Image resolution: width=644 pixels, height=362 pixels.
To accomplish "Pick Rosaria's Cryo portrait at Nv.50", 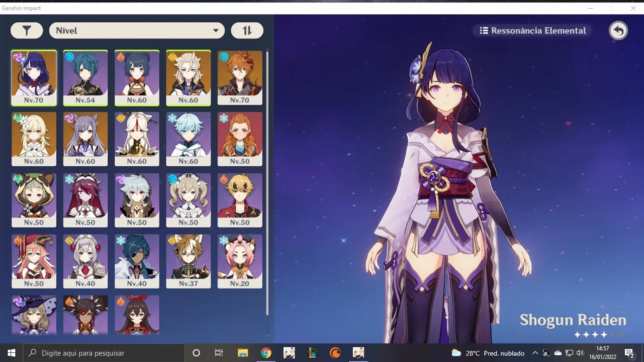I will click(85, 200).
